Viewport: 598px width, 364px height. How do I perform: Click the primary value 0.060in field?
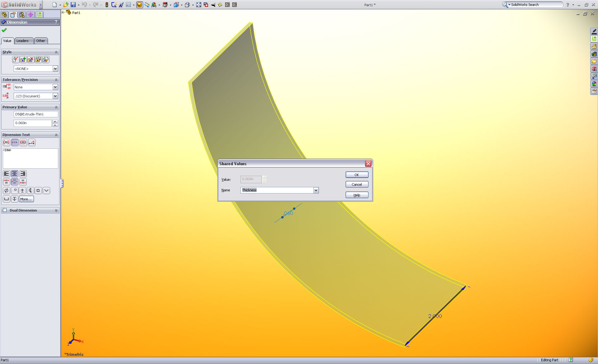pyautogui.click(x=32, y=123)
